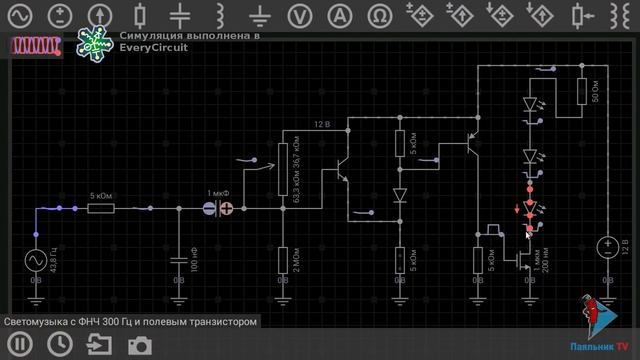Select the 5 кОм input series resistor
The image size is (640, 360).
[x=101, y=209]
